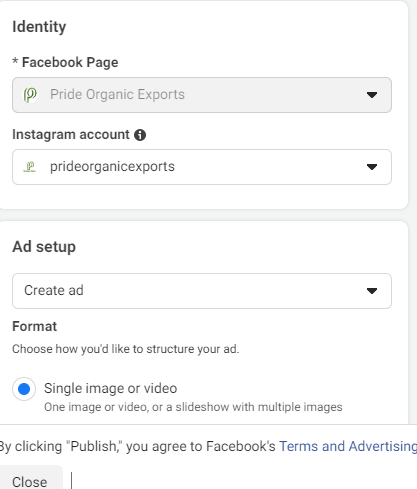The width and height of the screenshot is (417, 489).
Task: Expand the Create ad dropdown
Action: click(202, 291)
